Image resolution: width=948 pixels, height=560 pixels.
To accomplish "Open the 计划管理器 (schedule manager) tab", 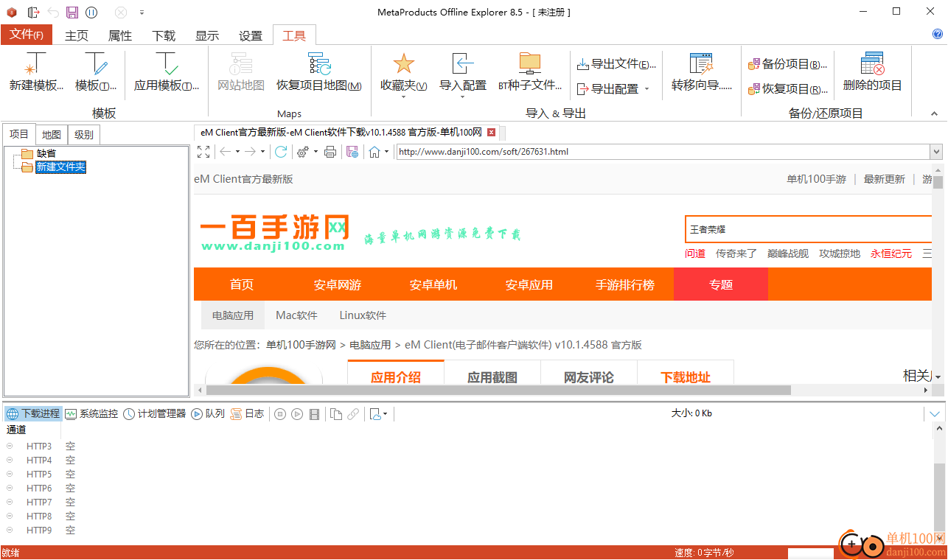I will coord(155,414).
